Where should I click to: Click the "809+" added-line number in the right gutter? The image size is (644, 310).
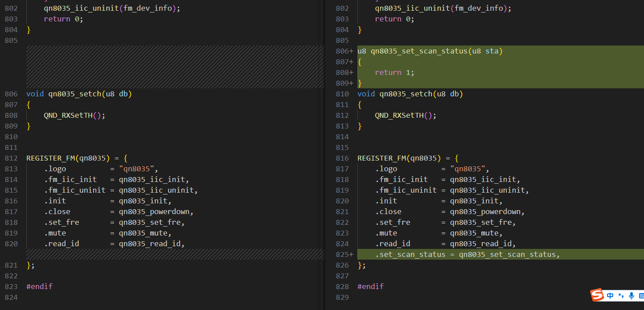coord(345,83)
